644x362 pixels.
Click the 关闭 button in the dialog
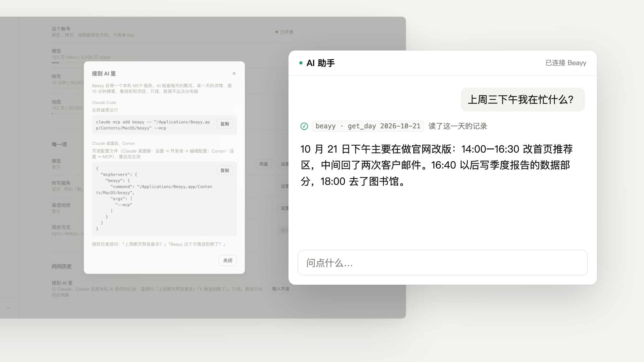228,260
